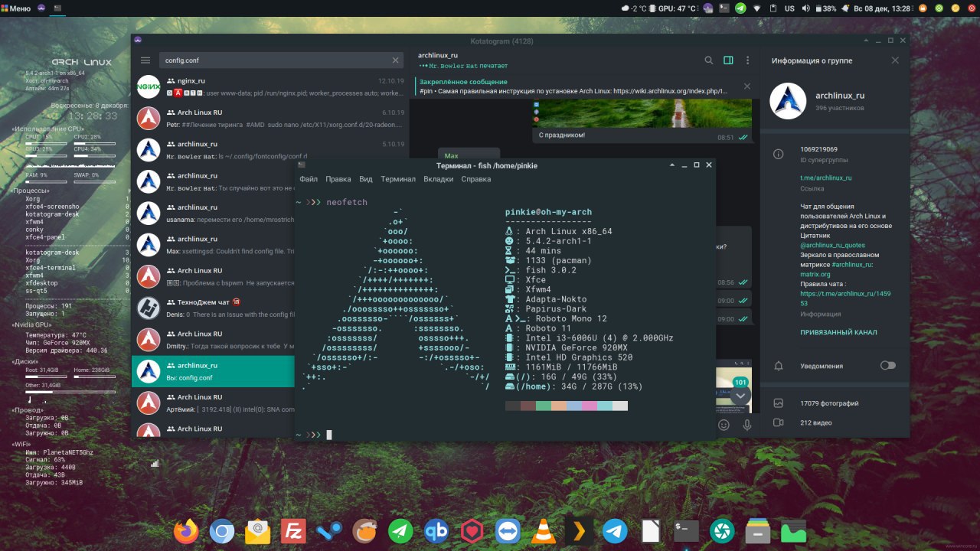Open the Терминал menu

point(398,179)
